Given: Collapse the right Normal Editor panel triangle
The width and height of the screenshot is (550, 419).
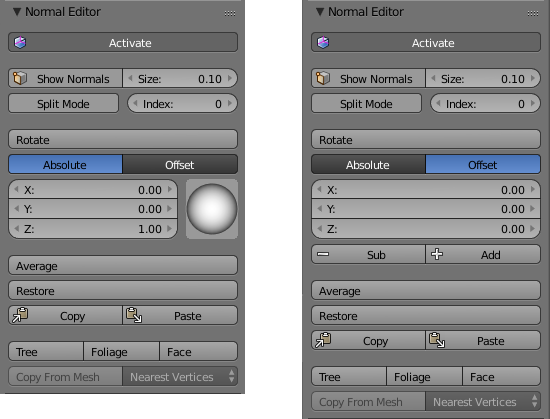Looking at the screenshot, I should pos(320,12).
